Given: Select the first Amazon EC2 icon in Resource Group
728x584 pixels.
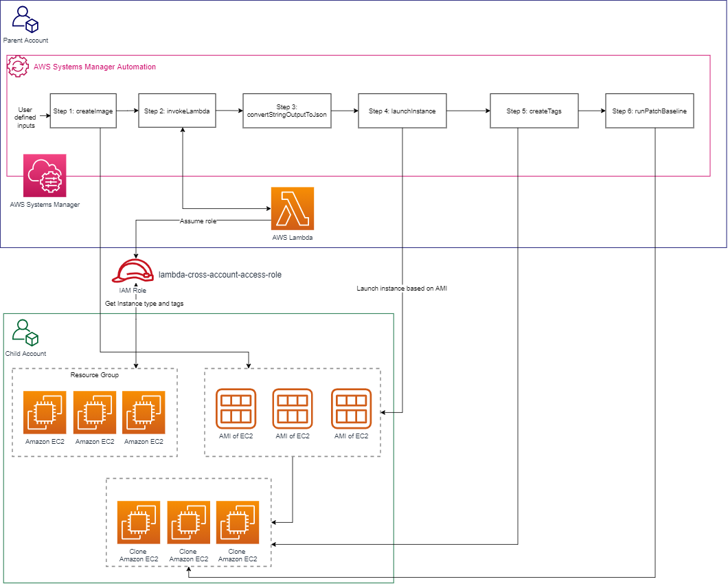Looking at the screenshot, I should click(44, 412).
